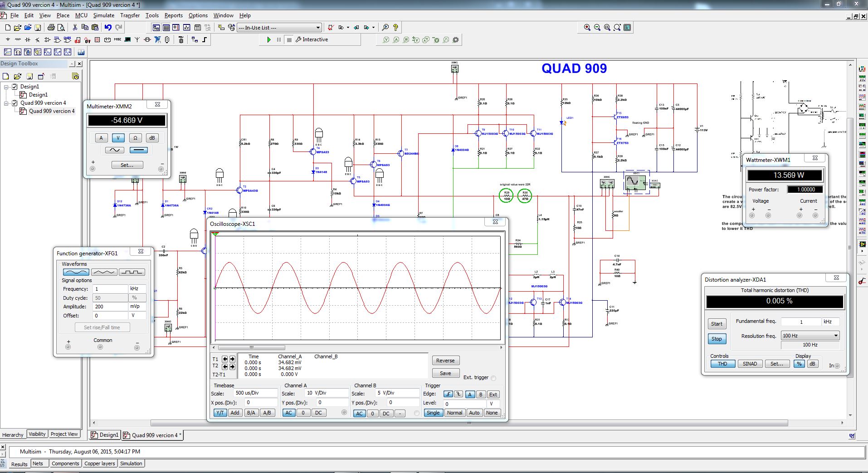Select the sine waveform in Function generator
868x473 pixels.
76,272
